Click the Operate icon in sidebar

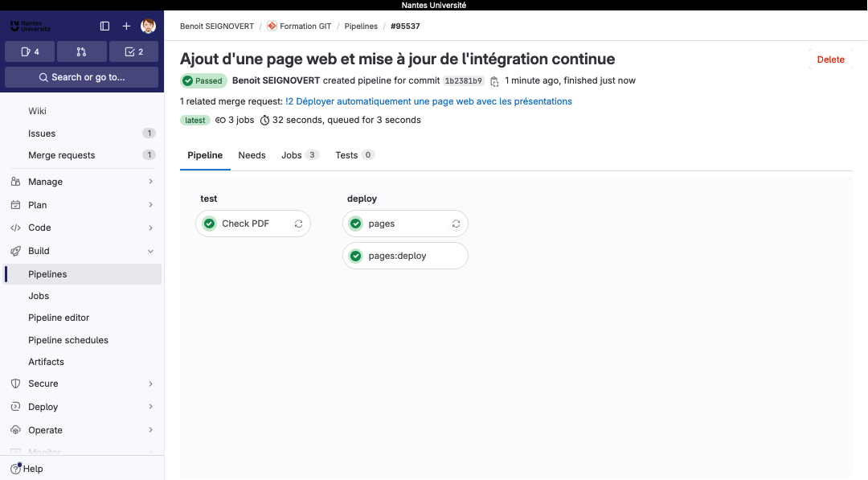tap(15, 429)
